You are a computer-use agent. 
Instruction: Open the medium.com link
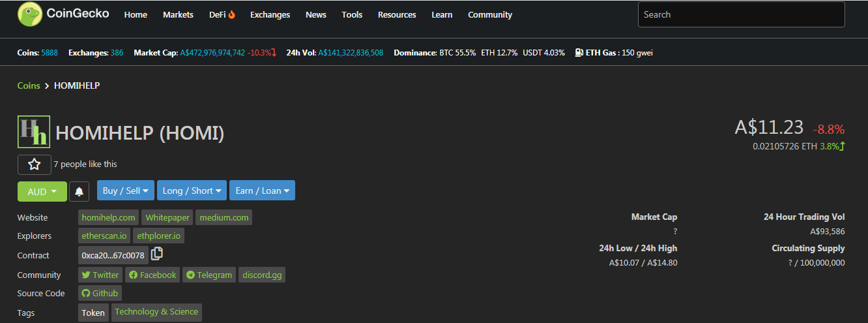[224, 217]
